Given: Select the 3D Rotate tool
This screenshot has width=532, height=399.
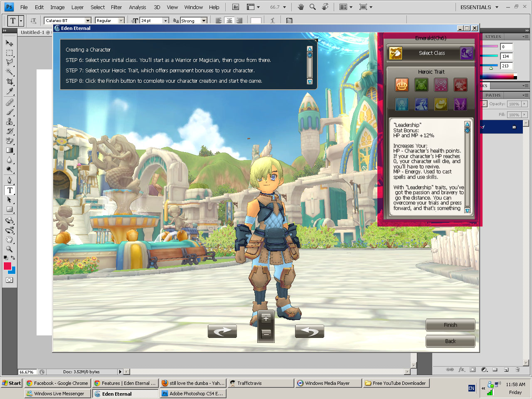Looking at the screenshot, I should pos(9,220).
